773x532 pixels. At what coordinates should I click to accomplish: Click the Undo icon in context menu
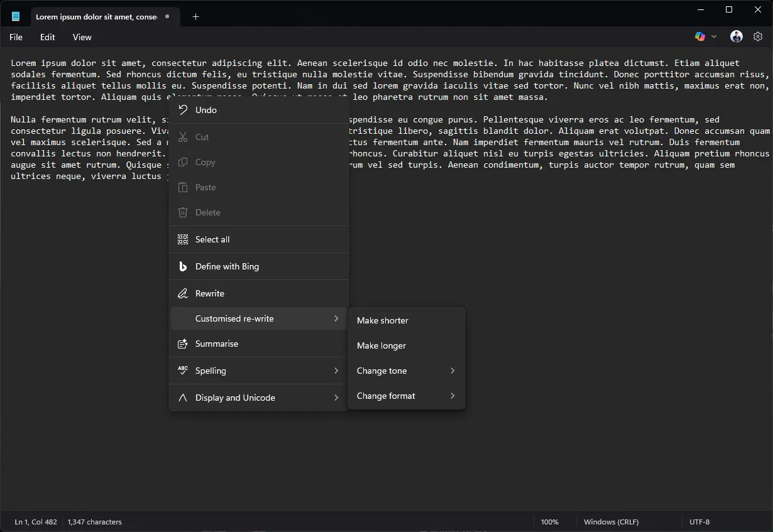click(182, 110)
